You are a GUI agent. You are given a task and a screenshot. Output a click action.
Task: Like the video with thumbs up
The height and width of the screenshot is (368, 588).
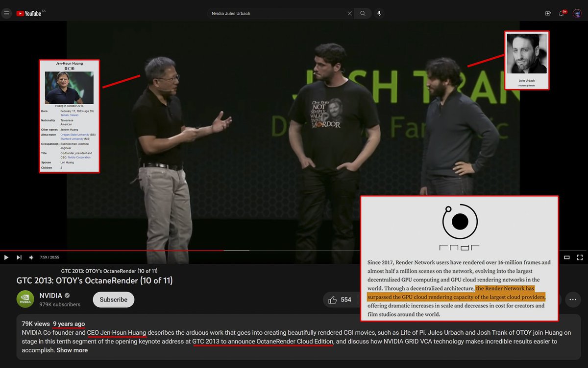point(341,299)
